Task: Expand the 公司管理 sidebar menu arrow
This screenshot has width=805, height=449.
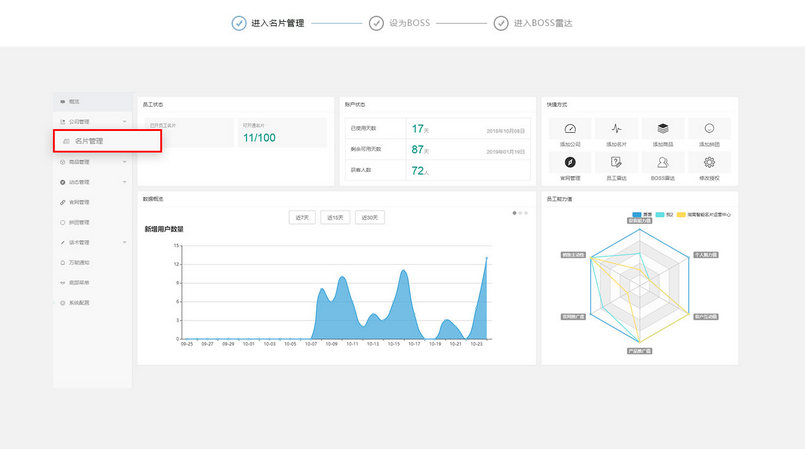Action: point(124,122)
